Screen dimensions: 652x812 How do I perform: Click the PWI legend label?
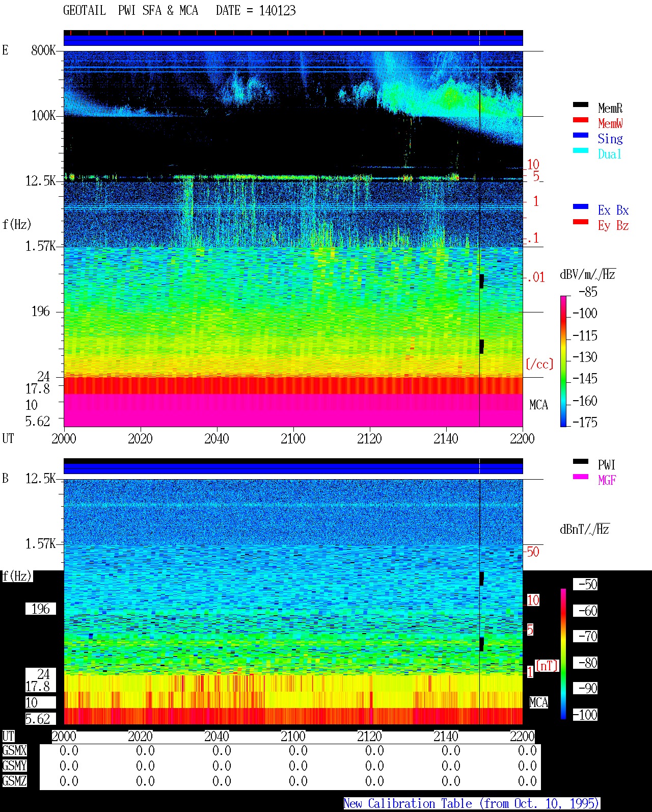(607, 465)
